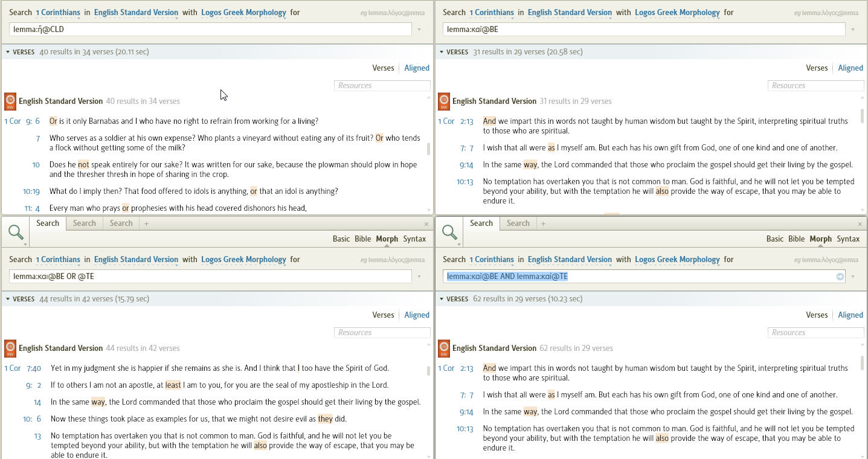Image resolution: width=868 pixels, height=459 pixels.
Task: Switch to Bible search type in the bottom-left panel
Action: [x=362, y=239]
